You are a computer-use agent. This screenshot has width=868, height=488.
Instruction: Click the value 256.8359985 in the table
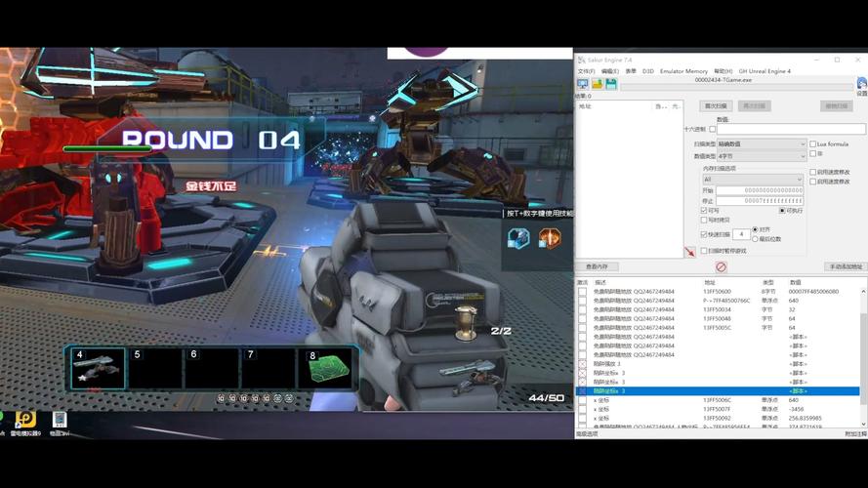(x=805, y=419)
